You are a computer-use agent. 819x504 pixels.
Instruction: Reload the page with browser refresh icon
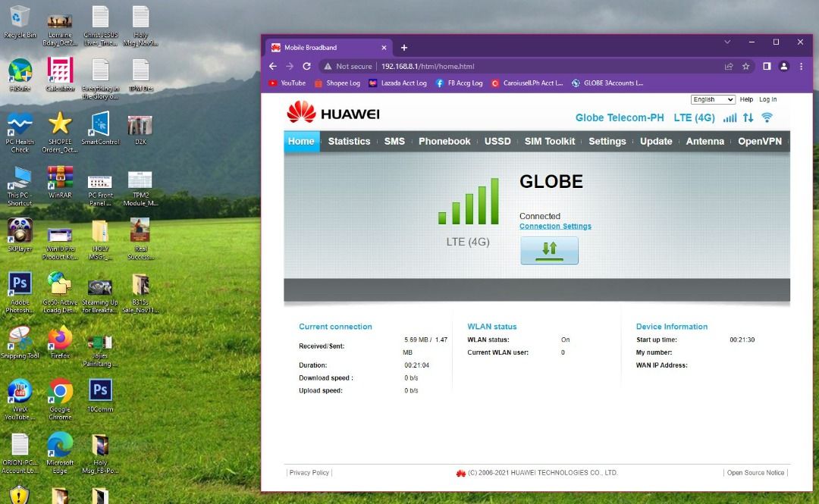tap(306, 66)
